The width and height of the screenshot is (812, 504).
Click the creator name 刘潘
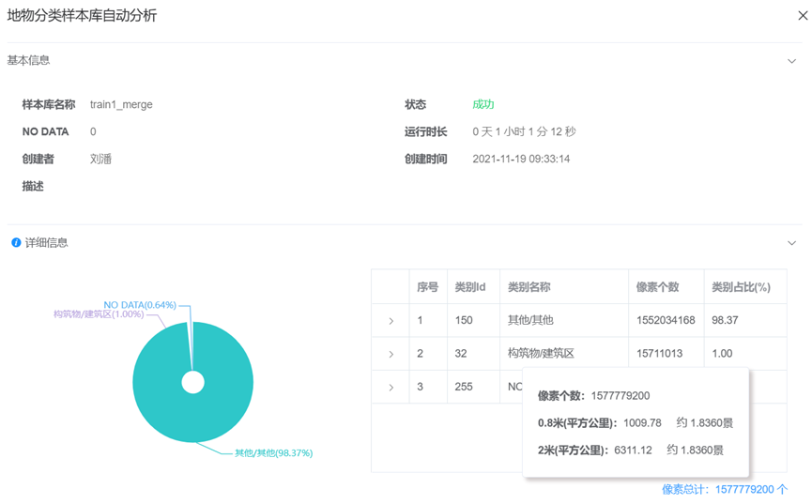[x=100, y=159]
